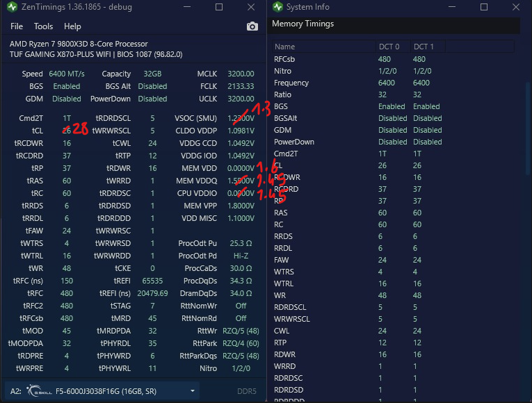
Task: Select the Ratio row in System Info
Action: click(x=394, y=94)
